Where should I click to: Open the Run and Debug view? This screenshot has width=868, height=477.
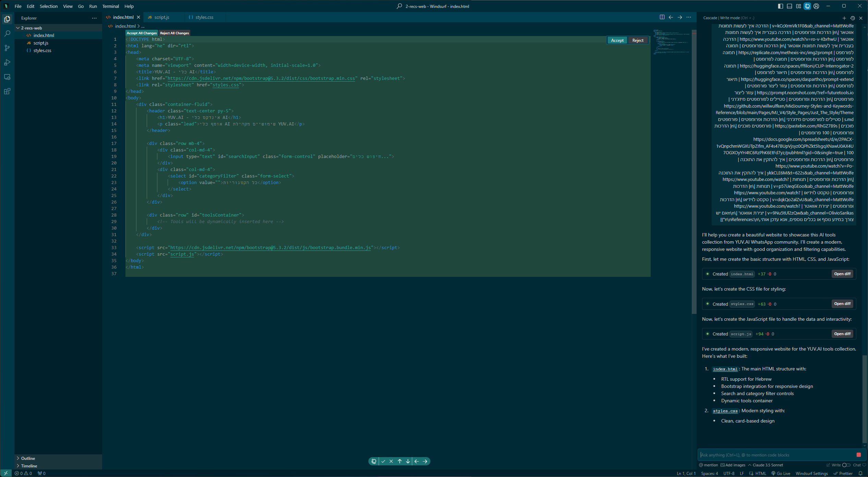tap(7, 62)
